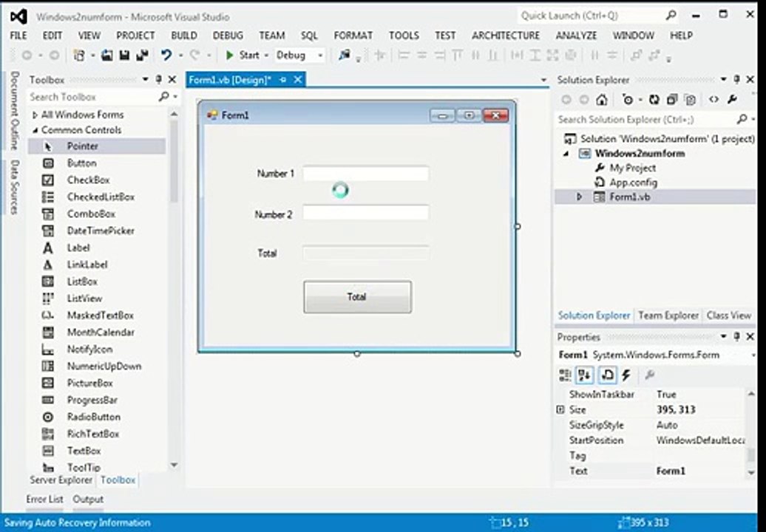Expand the Form1.vb node in Solution Explorer

580,197
